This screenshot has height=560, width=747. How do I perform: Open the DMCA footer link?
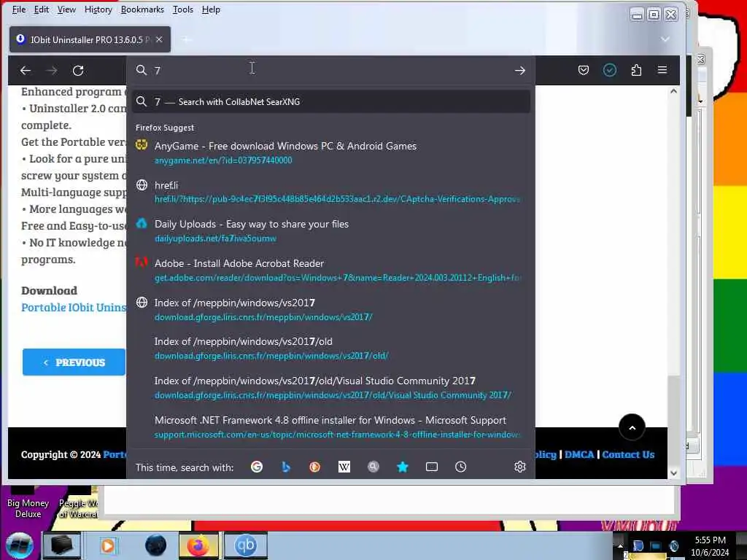(x=579, y=454)
